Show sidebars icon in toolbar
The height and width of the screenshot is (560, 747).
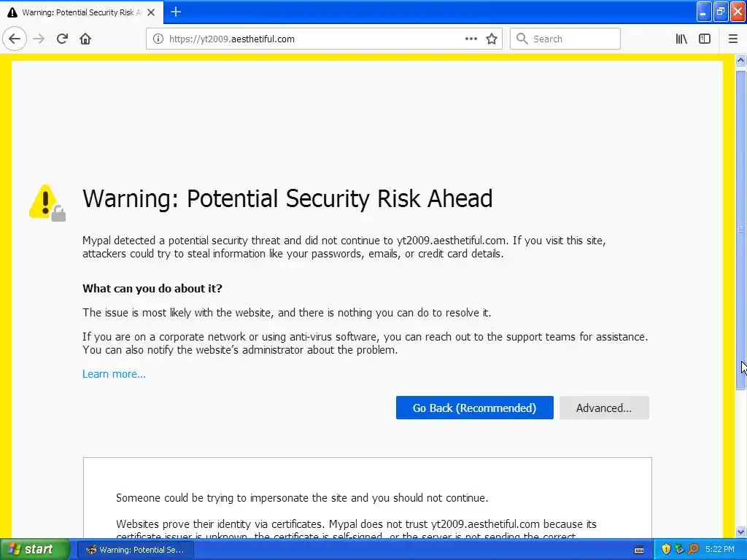[x=705, y=39]
